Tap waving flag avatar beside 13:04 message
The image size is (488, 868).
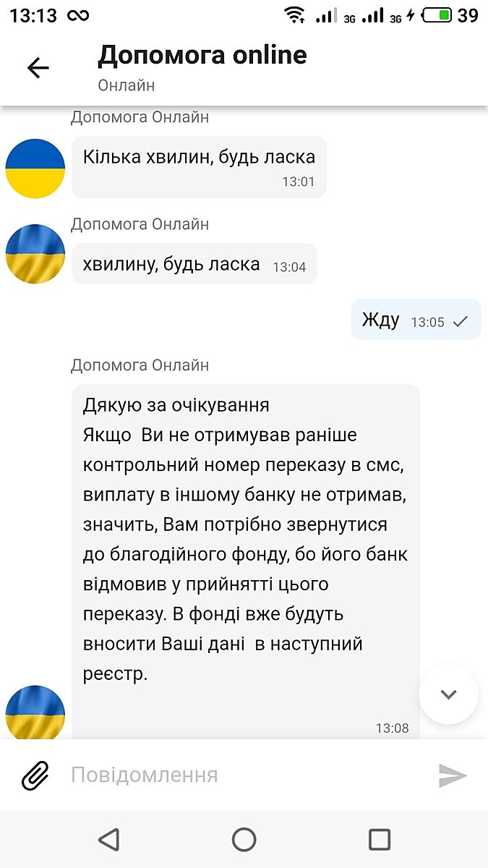click(35, 254)
